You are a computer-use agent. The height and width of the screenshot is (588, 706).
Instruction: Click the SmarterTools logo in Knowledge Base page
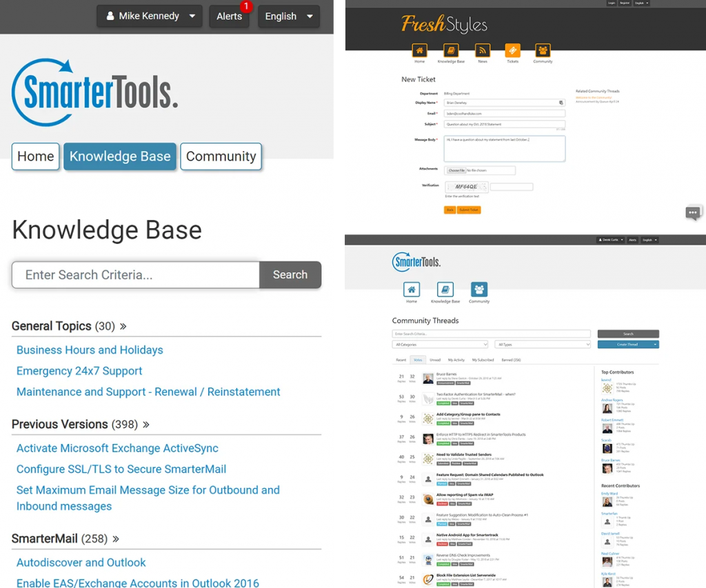(x=94, y=92)
